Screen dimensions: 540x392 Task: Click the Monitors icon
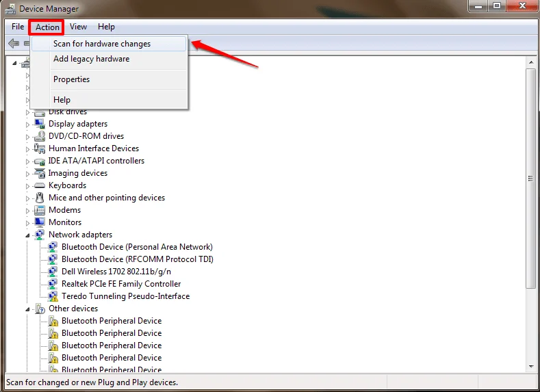pyautogui.click(x=40, y=222)
